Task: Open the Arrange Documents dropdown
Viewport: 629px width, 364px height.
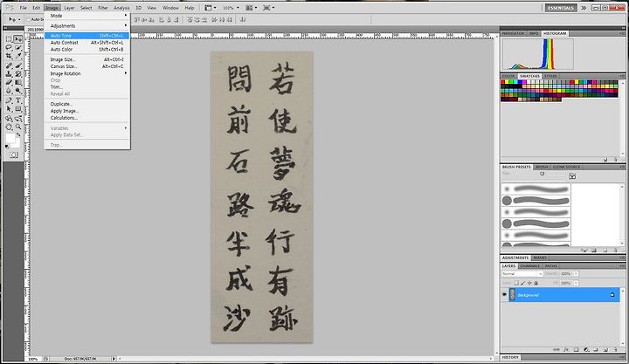Action: [x=251, y=8]
